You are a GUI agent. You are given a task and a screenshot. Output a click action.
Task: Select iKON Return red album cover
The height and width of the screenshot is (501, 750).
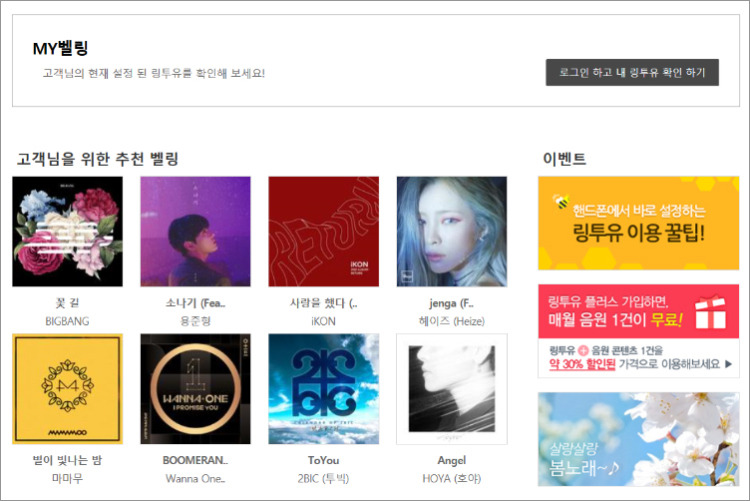(323, 232)
